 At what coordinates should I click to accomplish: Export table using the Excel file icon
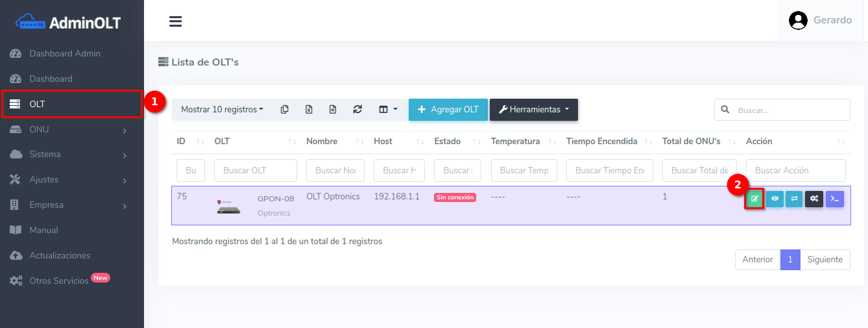coord(309,110)
